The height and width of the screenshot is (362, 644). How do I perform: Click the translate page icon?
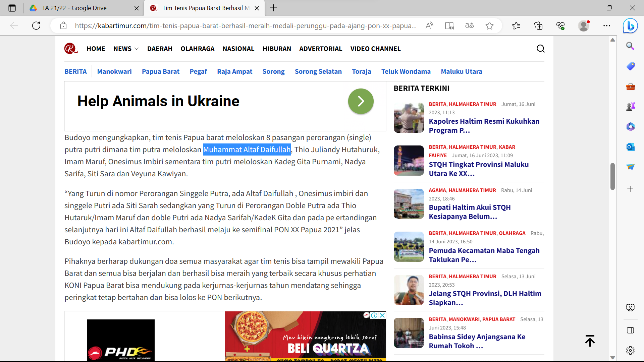pos(469,25)
